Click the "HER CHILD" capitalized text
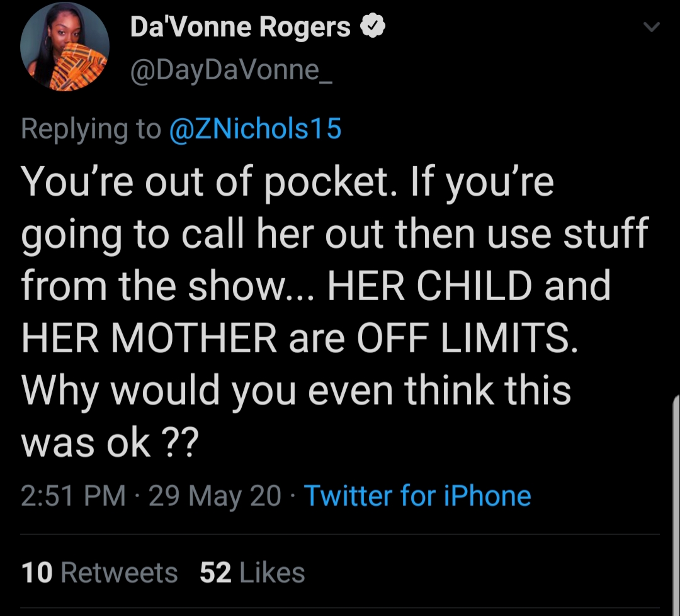 [x=429, y=286]
